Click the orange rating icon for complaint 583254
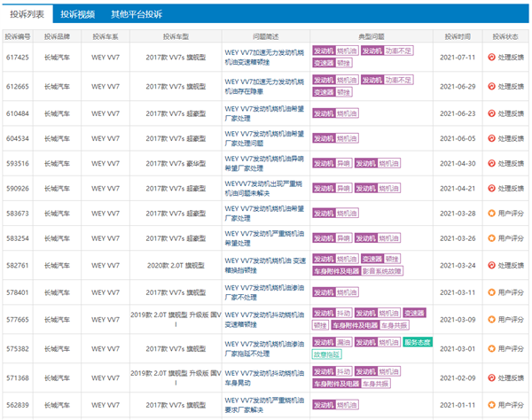532x420 pixels. (x=491, y=238)
